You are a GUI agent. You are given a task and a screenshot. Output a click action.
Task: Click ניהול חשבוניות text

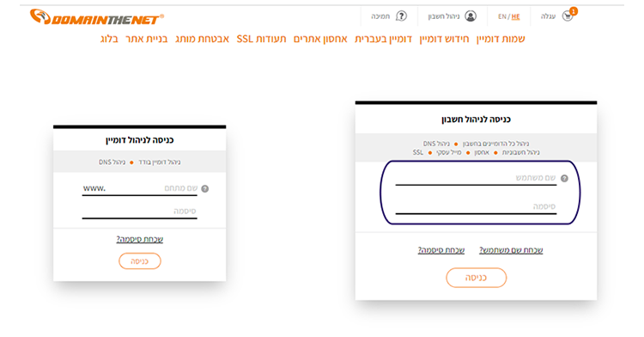click(521, 152)
